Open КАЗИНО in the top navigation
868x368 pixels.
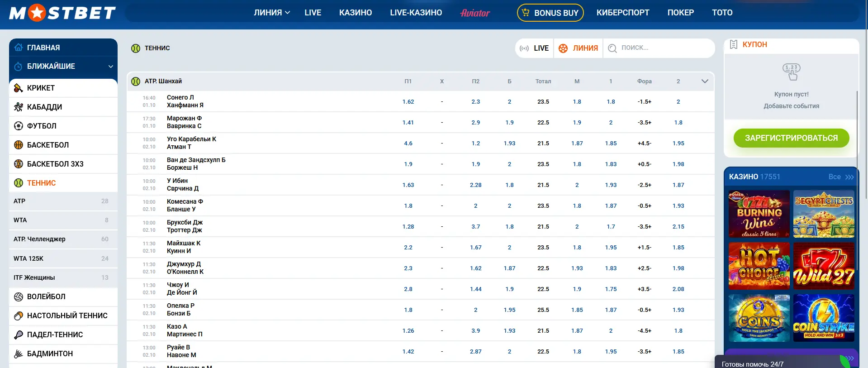pyautogui.click(x=356, y=13)
